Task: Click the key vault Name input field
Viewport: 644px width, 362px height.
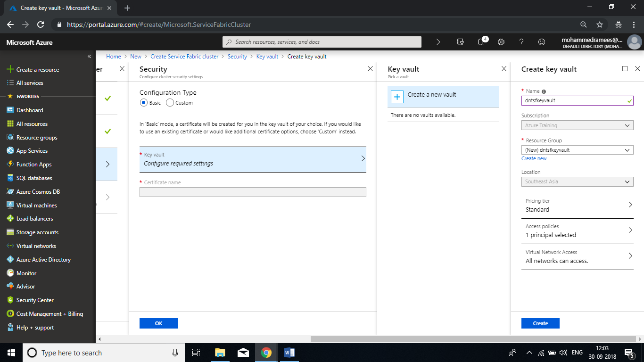Action: pos(573,100)
